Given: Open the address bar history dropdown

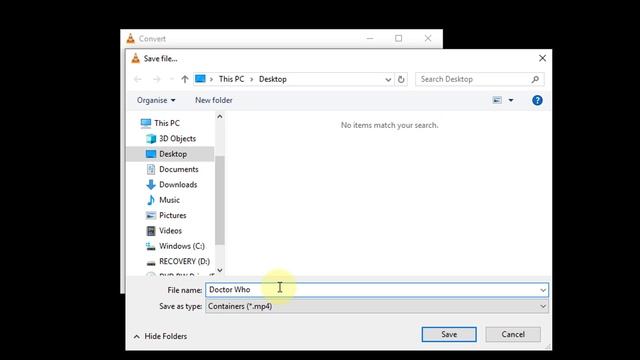Looking at the screenshot, I should click(x=388, y=80).
